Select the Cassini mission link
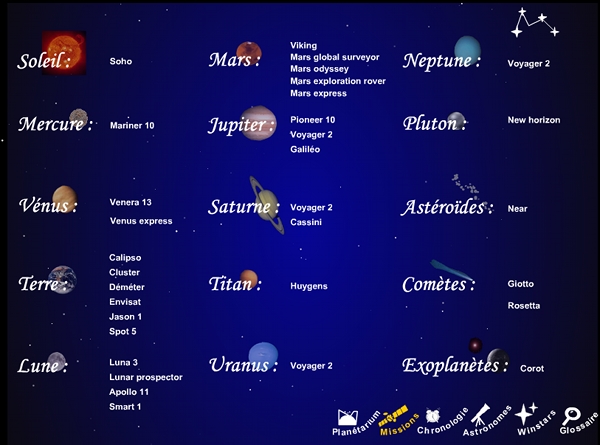 coord(305,222)
